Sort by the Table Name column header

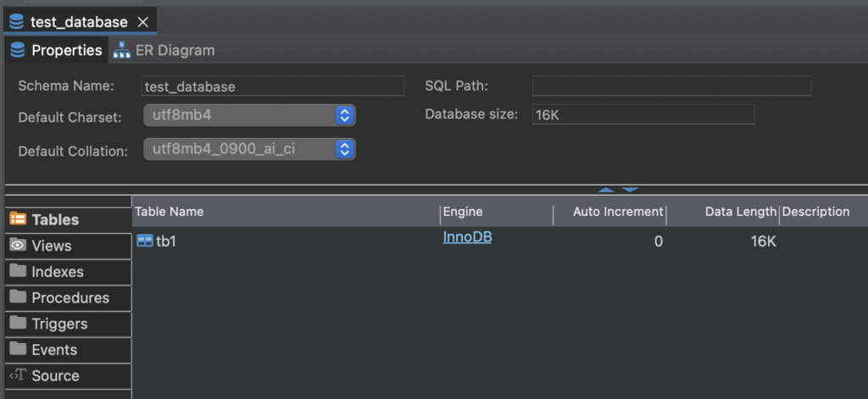pos(170,212)
